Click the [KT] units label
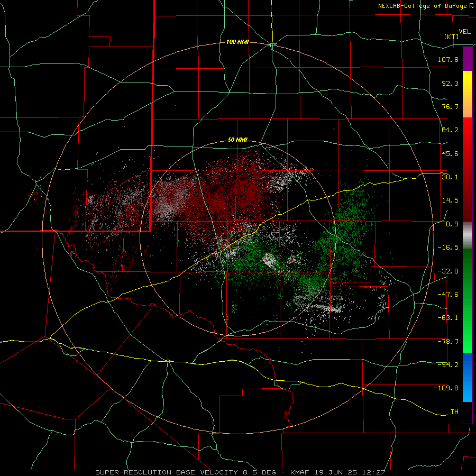Screen dimensions: 476x476 tap(452, 36)
